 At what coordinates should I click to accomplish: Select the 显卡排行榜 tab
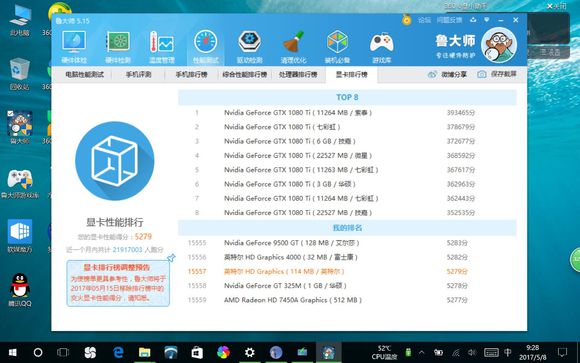point(351,75)
